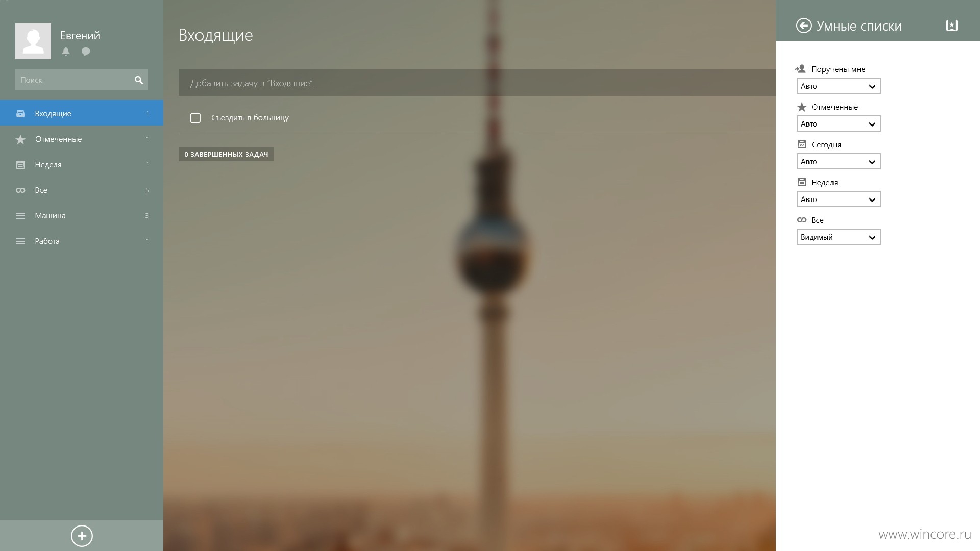The image size is (980, 551).
Task: Open the Поручены мне dropdown
Action: 839,86
